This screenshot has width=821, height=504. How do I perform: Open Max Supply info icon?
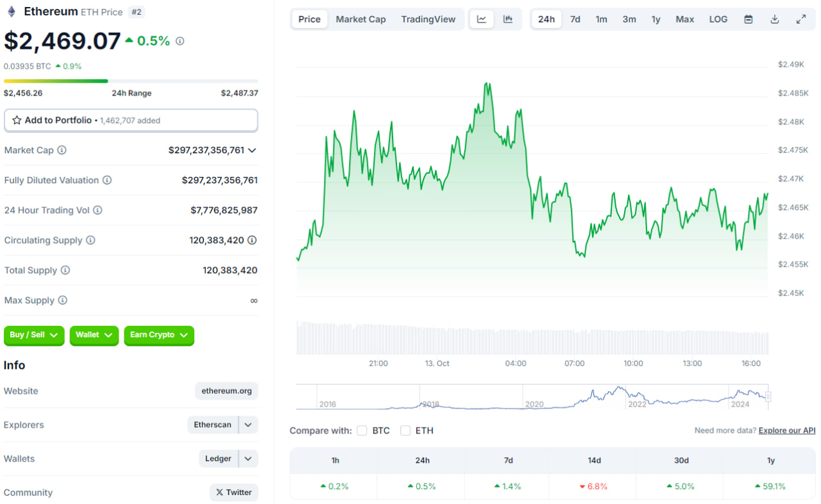62,300
